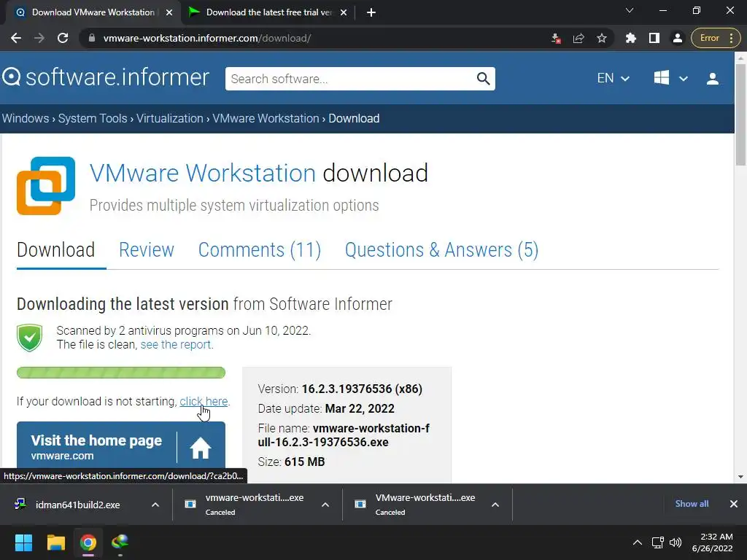
Task: Open the Virtualization breadcrumb
Action: [169, 118]
